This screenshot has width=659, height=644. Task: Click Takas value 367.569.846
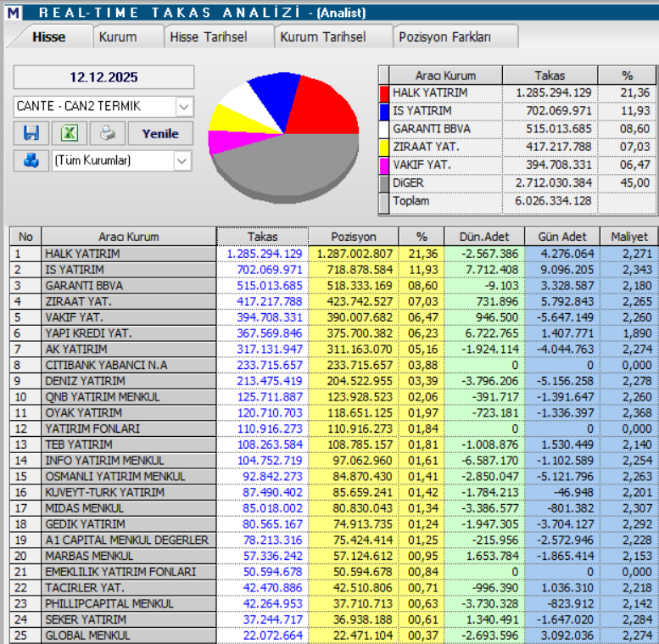[x=270, y=333]
